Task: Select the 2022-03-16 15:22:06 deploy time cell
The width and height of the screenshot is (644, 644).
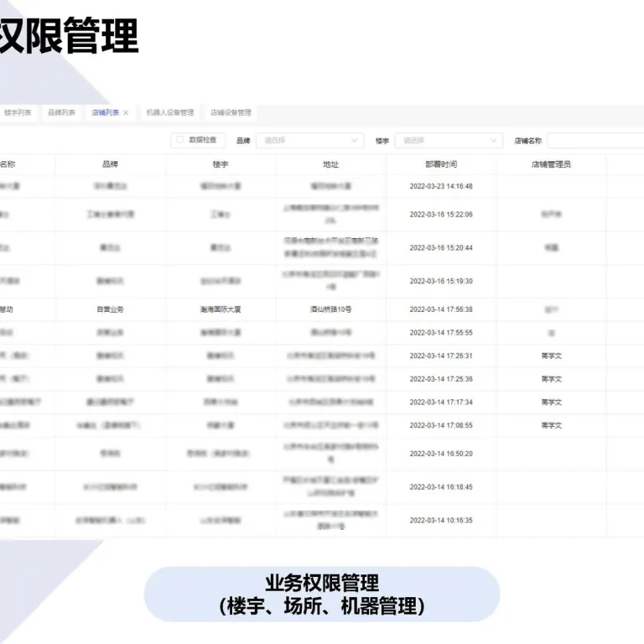Action: coord(441,215)
